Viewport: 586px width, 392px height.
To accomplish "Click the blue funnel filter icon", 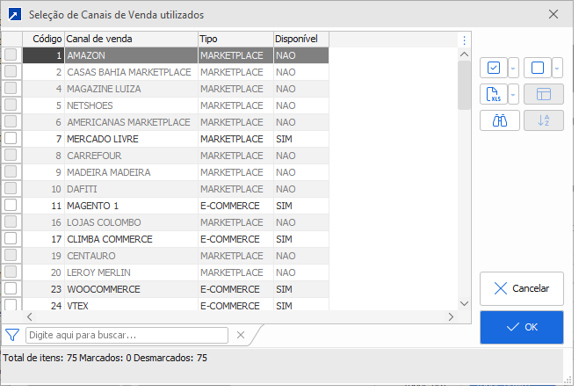I will (12, 335).
